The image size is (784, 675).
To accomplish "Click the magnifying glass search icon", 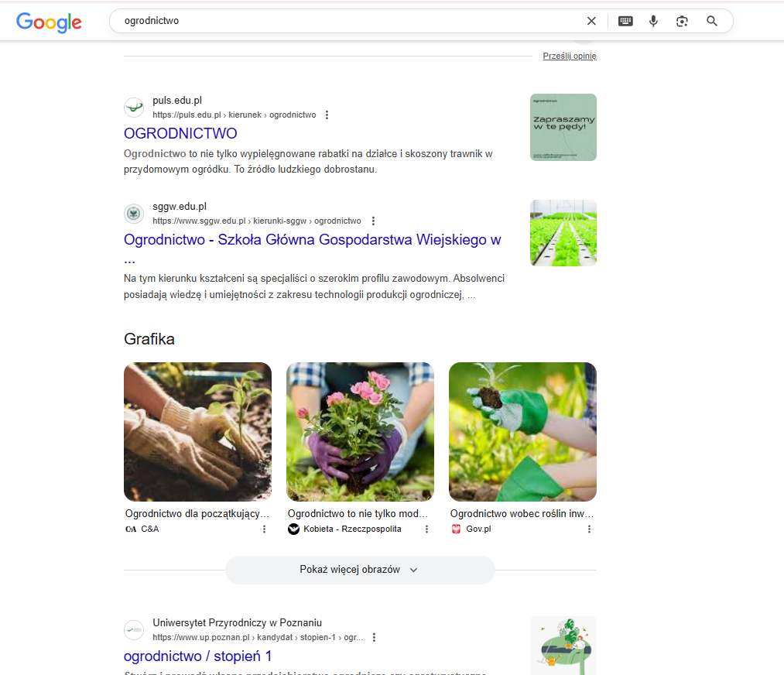I will [x=711, y=21].
